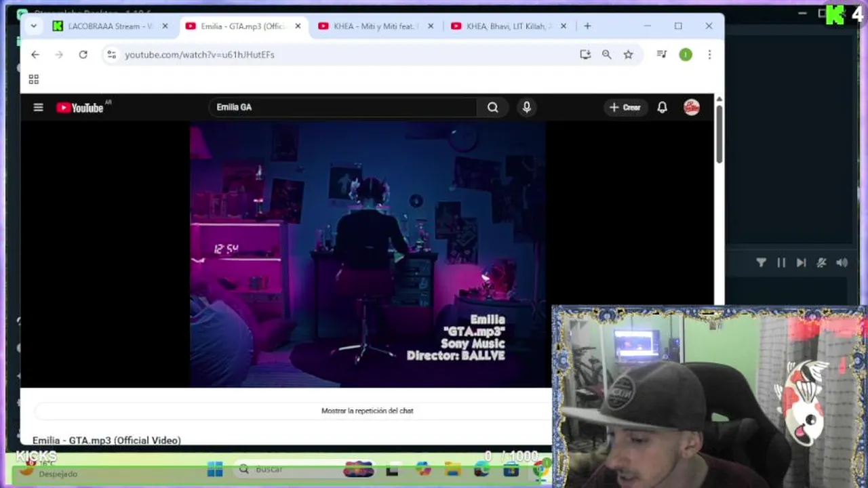Viewport: 868px width, 488px height.
Task: Close the KHEA, Bhavi, LIT Killah tab
Action: (564, 26)
